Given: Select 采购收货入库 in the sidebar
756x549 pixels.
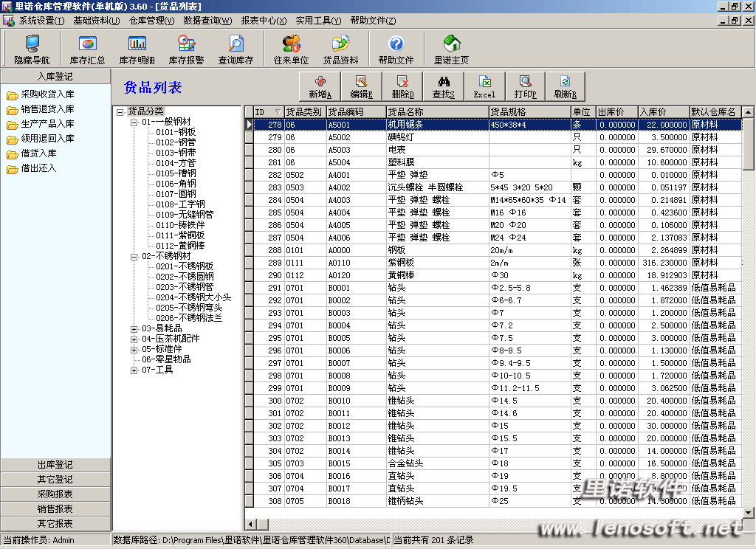Looking at the screenshot, I should pyautogui.click(x=47, y=94).
